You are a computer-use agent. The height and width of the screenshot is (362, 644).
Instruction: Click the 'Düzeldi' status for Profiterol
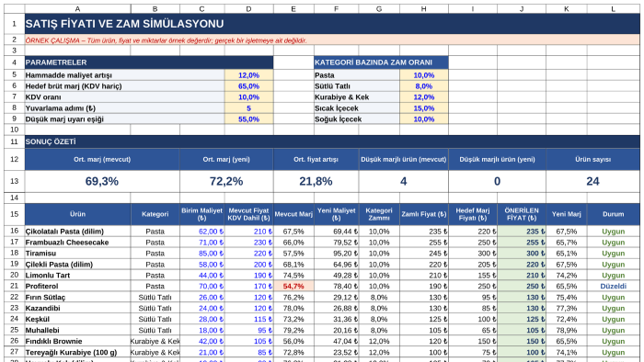[614, 286]
